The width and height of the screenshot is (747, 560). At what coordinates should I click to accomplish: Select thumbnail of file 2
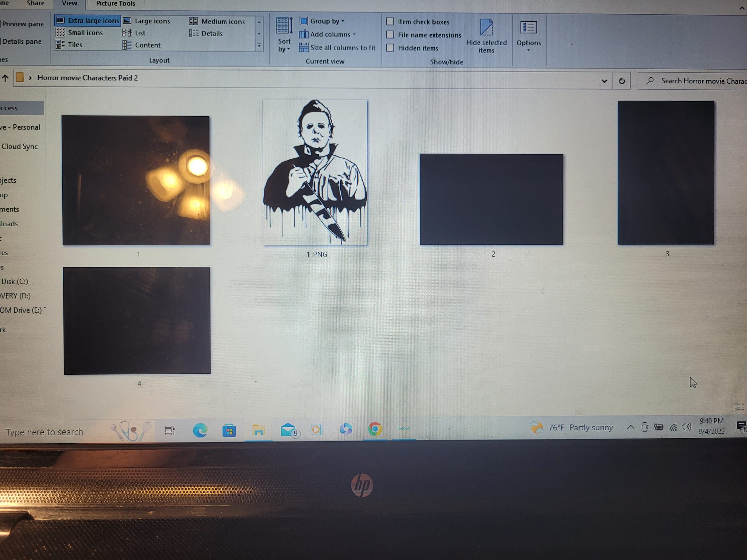coord(491,199)
